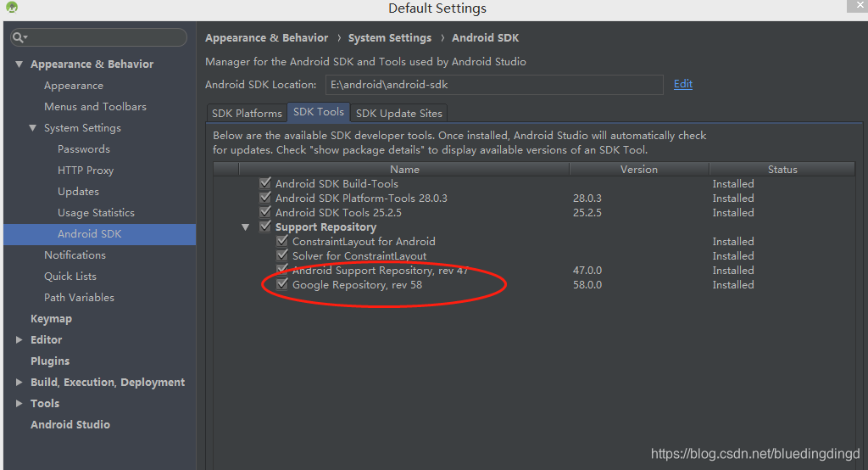This screenshot has width=868, height=470.
Task: Click version 25.2.5 cell
Action: (587, 212)
